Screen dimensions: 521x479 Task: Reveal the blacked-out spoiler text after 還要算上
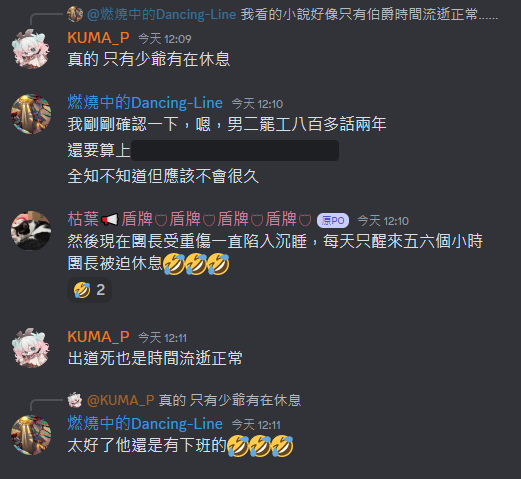[235, 150]
